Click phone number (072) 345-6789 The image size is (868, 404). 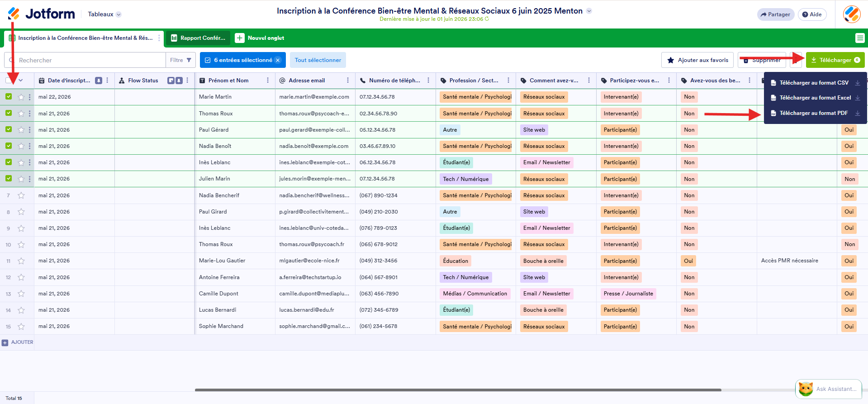[x=379, y=310]
